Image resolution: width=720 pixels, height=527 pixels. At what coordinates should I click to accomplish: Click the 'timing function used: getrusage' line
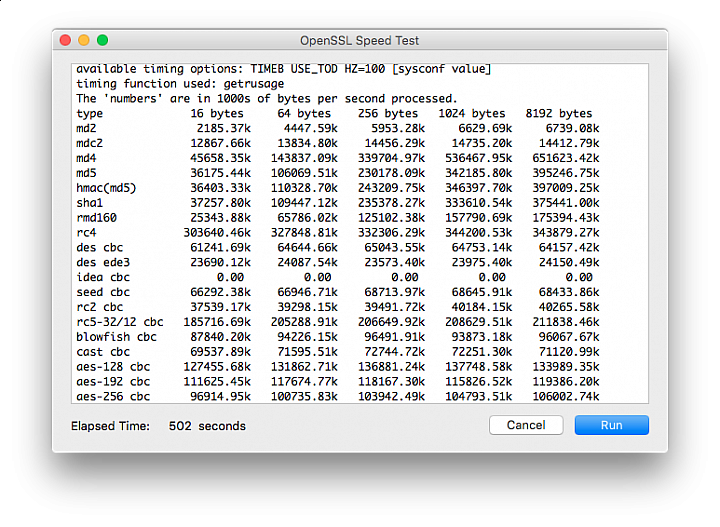coord(180,84)
